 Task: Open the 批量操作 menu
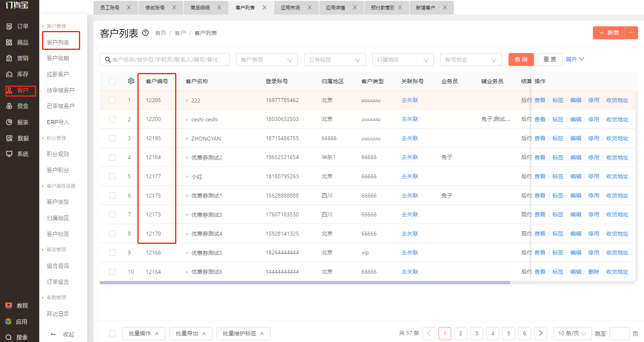(x=144, y=333)
